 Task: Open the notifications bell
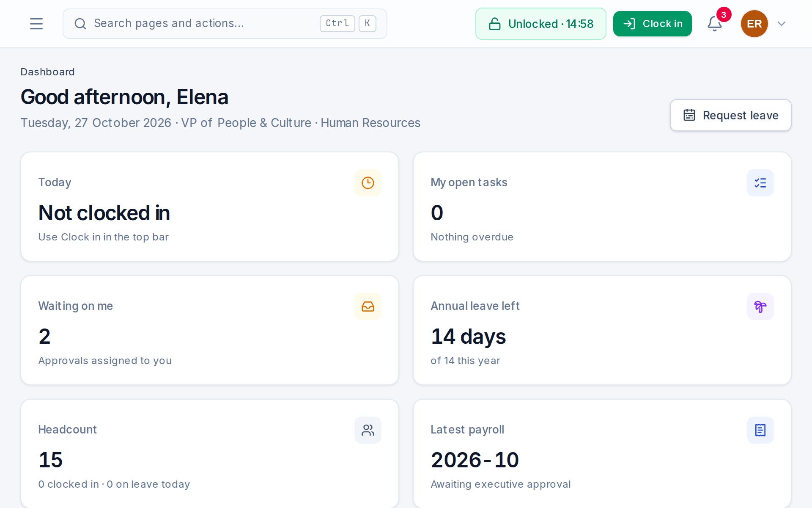(715, 24)
